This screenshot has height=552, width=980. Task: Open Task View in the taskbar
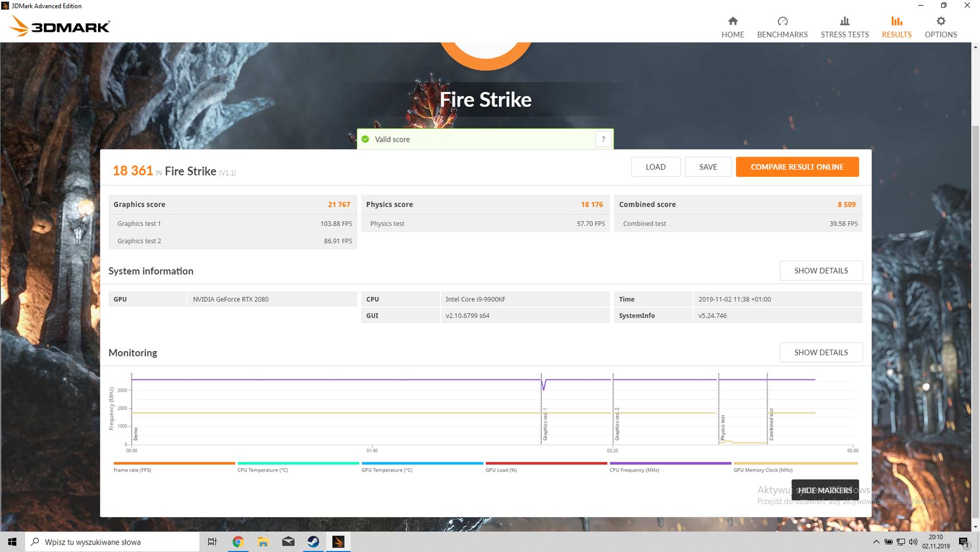[212, 542]
